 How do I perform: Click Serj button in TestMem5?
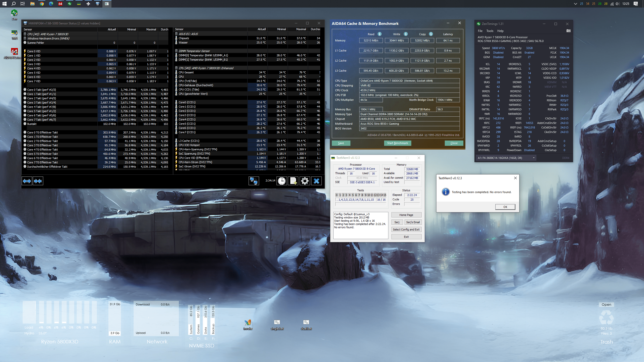coord(397,222)
